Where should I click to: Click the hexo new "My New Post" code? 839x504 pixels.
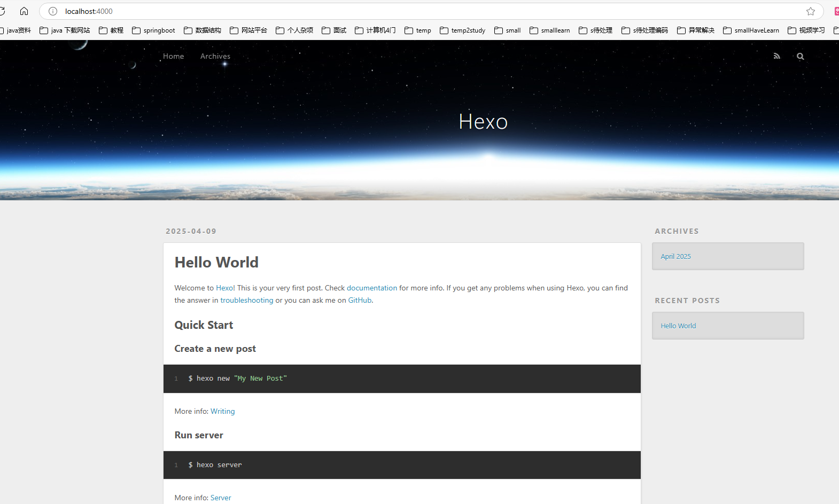(237, 379)
